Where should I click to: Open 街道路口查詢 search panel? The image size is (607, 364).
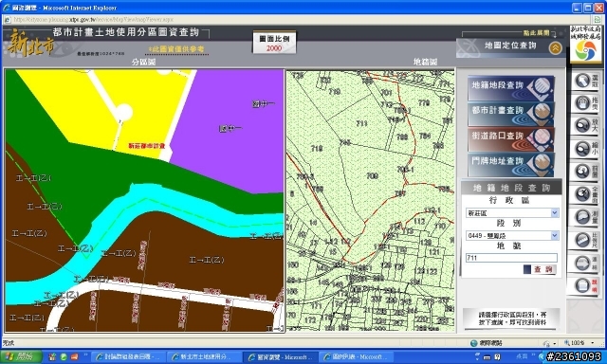tap(510, 139)
